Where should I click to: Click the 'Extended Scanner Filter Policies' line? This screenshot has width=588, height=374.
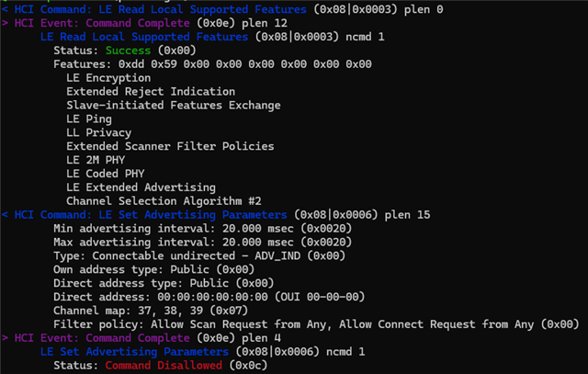point(170,146)
